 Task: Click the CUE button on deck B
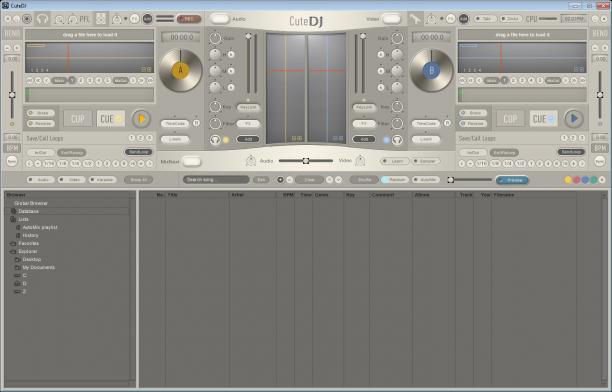pyautogui.click(x=544, y=119)
